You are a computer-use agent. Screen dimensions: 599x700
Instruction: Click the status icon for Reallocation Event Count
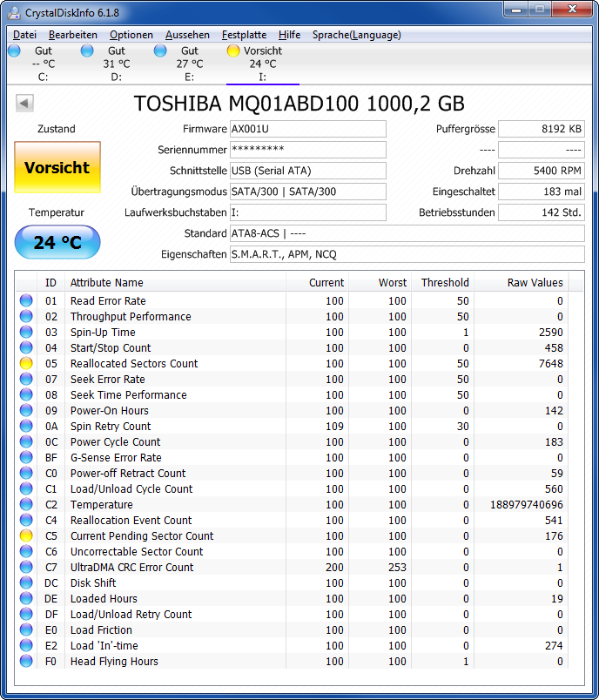click(x=26, y=520)
